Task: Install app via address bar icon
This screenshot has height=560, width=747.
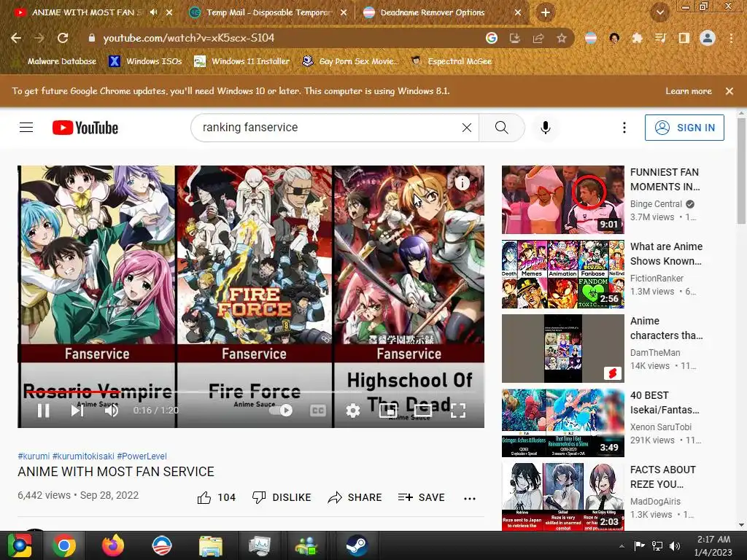Action: tap(514, 38)
